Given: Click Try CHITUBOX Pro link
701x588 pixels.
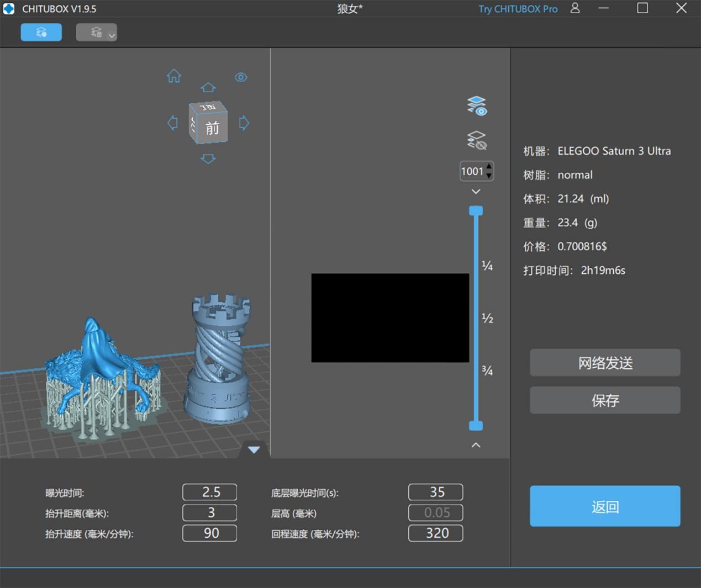Looking at the screenshot, I should point(518,9).
